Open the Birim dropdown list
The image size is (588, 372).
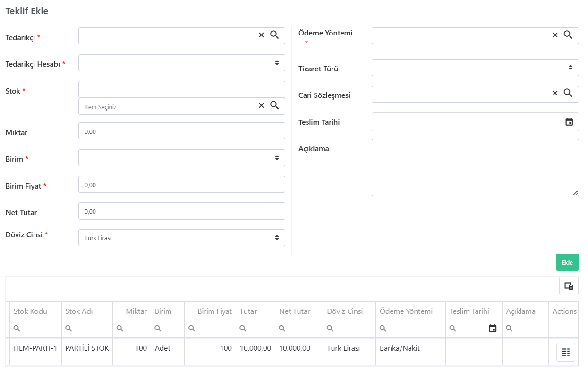(x=182, y=158)
